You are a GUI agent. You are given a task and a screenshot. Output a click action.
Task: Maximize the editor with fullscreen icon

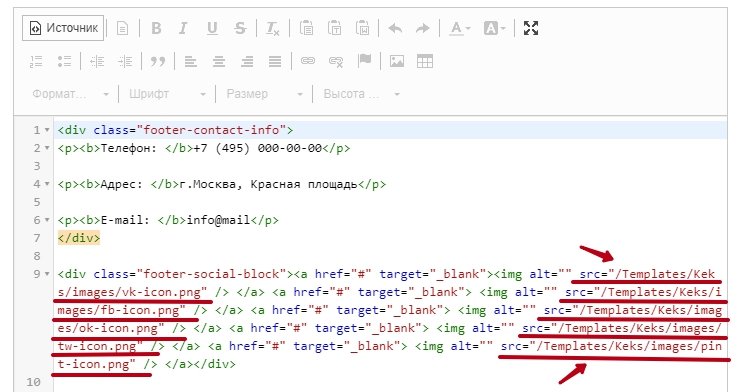pyautogui.click(x=531, y=28)
